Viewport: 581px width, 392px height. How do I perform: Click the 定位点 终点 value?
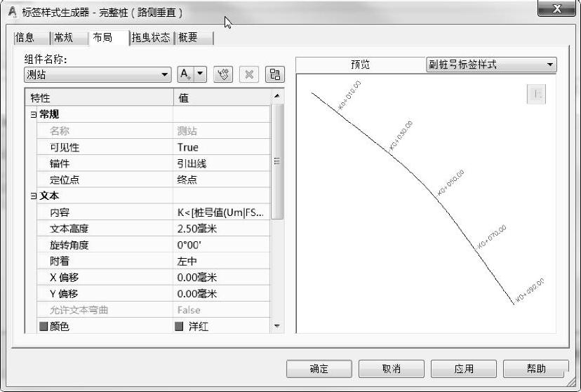click(222, 180)
